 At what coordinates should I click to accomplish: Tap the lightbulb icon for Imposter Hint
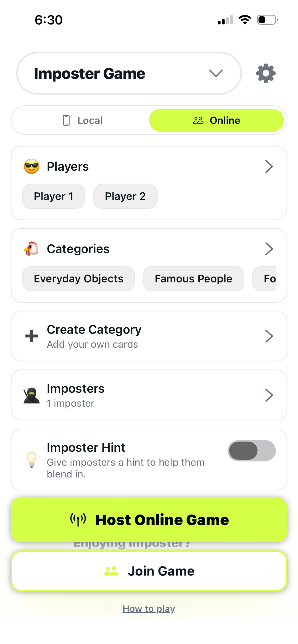coord(32,460)
